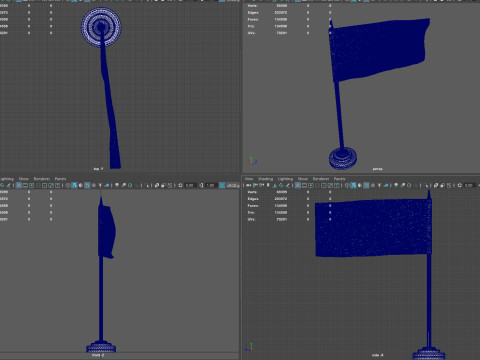Toggle Isolate Select in front view toolbar
This screenshot has height=360, width=480.
147,185
